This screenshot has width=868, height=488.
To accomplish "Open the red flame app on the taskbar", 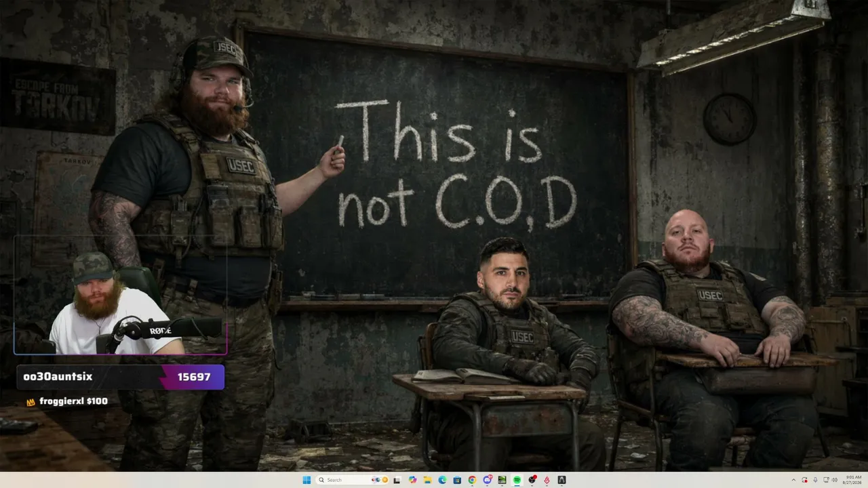I will point(547,480).
